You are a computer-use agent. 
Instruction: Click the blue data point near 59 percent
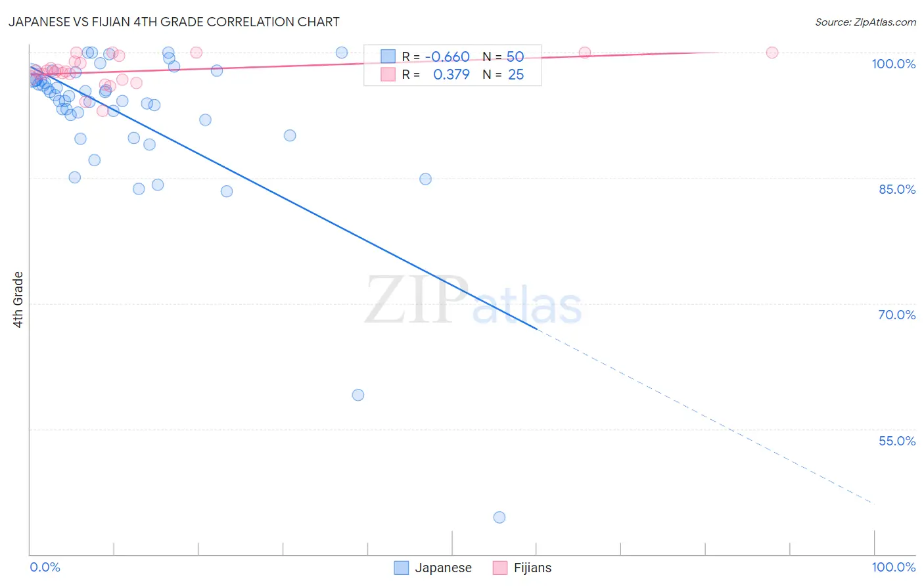pyautogui.click(x=358, y=395)
